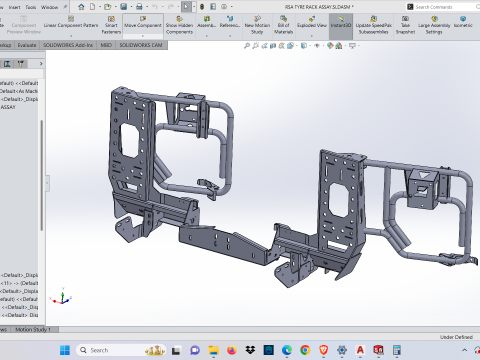This screenshot has height=360, width=480.
Task: Go to the SOLIDWORKS Home icon
Action: pyautogui.click(x=81, y=7)
